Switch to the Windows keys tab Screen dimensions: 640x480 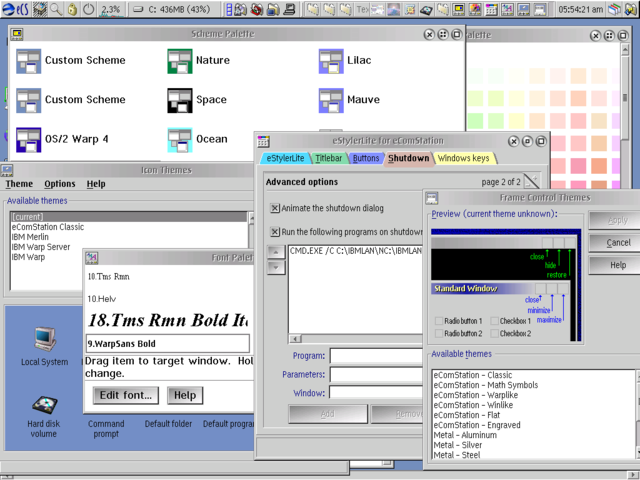[463, 158]
